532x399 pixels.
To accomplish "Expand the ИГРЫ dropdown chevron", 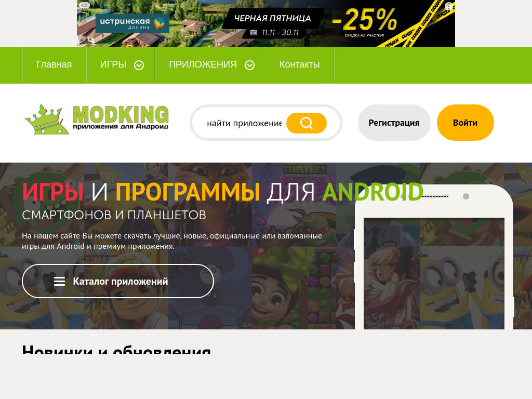I will (139, 65).
